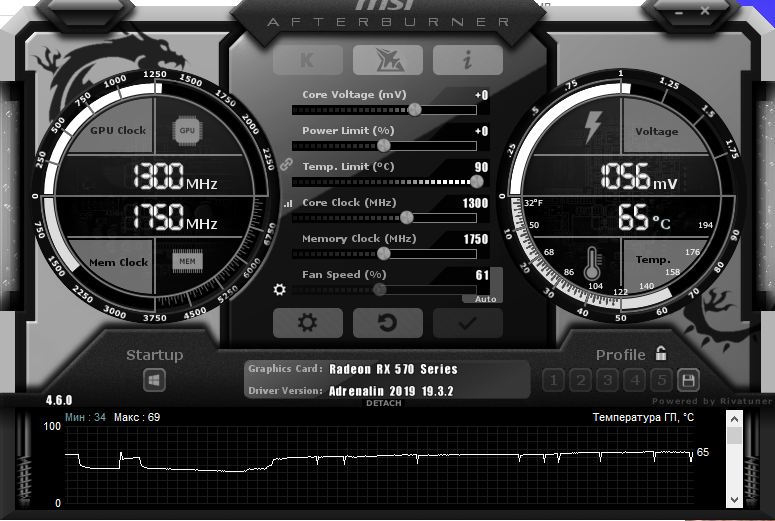Screen dimensions: 775x521
Task: Click the Temp. Limit slider knob
Action: [476, 181]
